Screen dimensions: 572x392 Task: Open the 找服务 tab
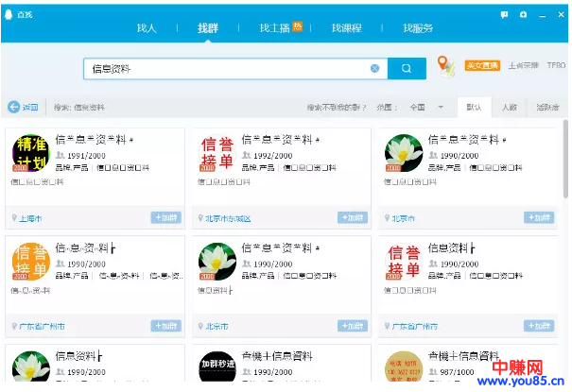[418, 28]
